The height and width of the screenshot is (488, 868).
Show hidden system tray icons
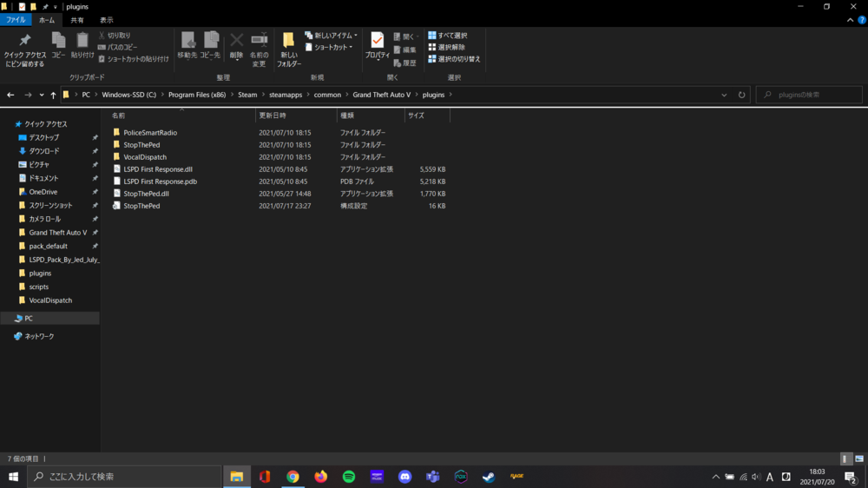tap(716, 477)
